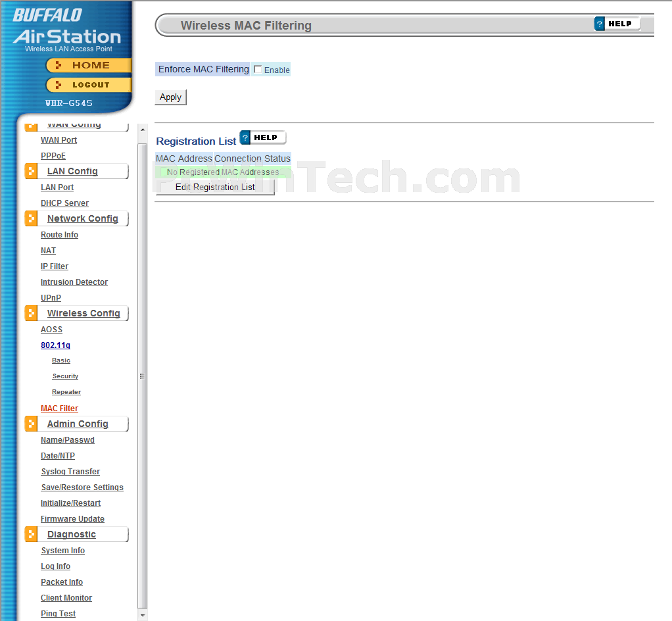This screenshot has width=672, height=621.
Task: Open the PPPoE link
Action: click(53, 156)
